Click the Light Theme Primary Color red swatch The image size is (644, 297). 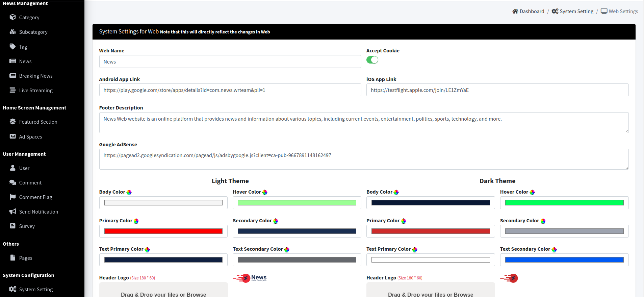coord(163,231)
